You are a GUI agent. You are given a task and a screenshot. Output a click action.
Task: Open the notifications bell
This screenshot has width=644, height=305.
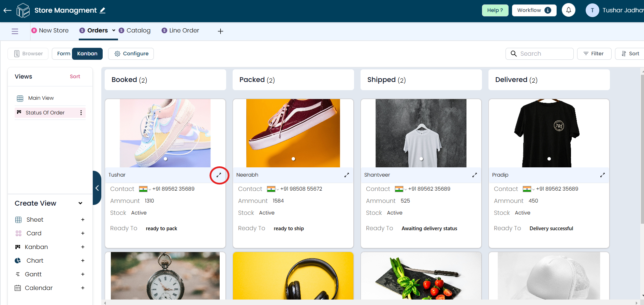[x=569, y=10]
